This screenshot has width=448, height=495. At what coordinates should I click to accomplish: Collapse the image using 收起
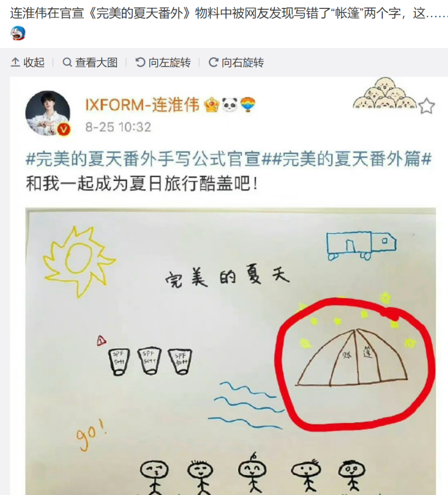click(27, 62)
